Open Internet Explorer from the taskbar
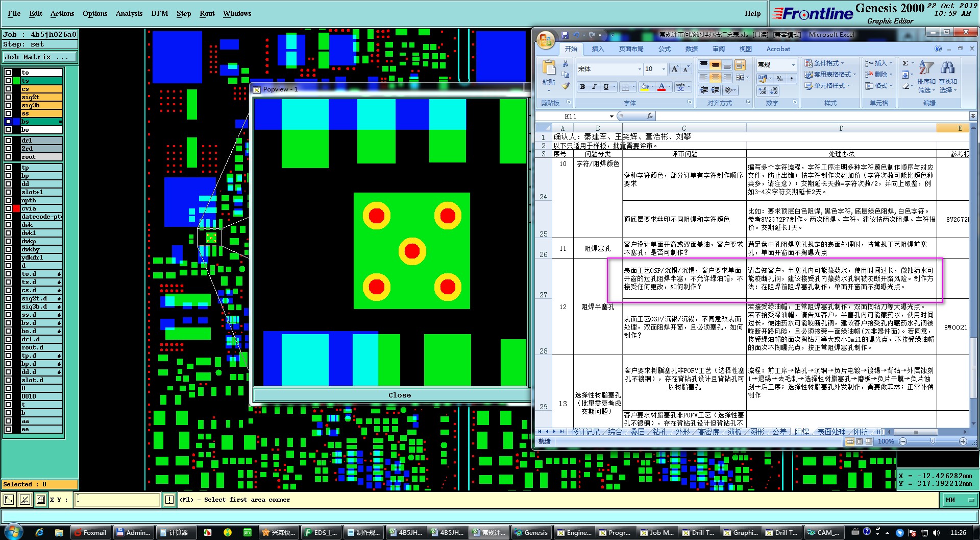Viewport: 980px width, 540px height. [39, 532]
